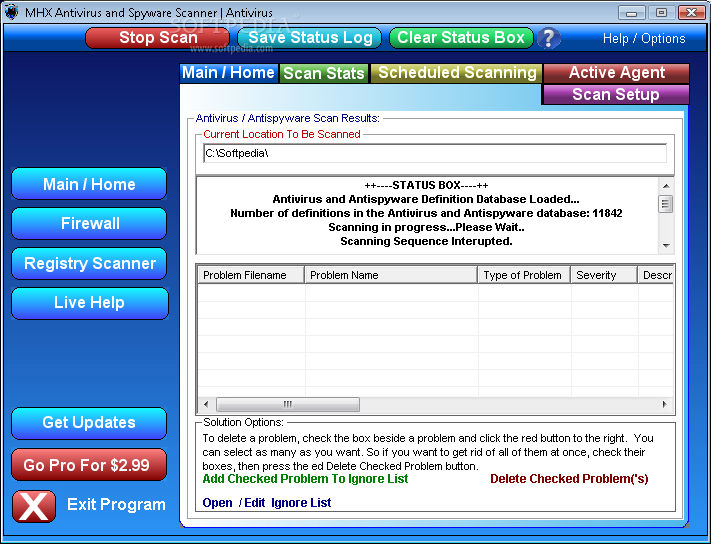Screen dimensions: 711x544
Task: Click status box scroll up arrow
Action: tap(666, 186)
